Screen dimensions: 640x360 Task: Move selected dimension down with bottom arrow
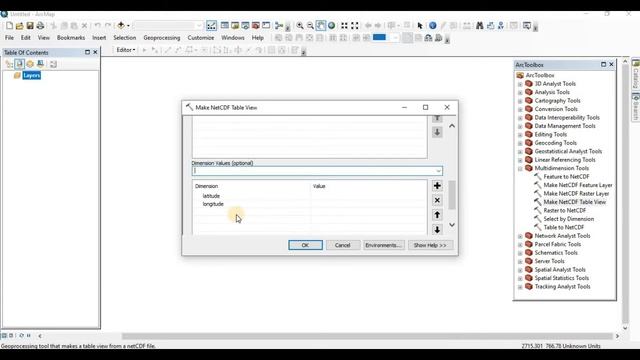437,229
